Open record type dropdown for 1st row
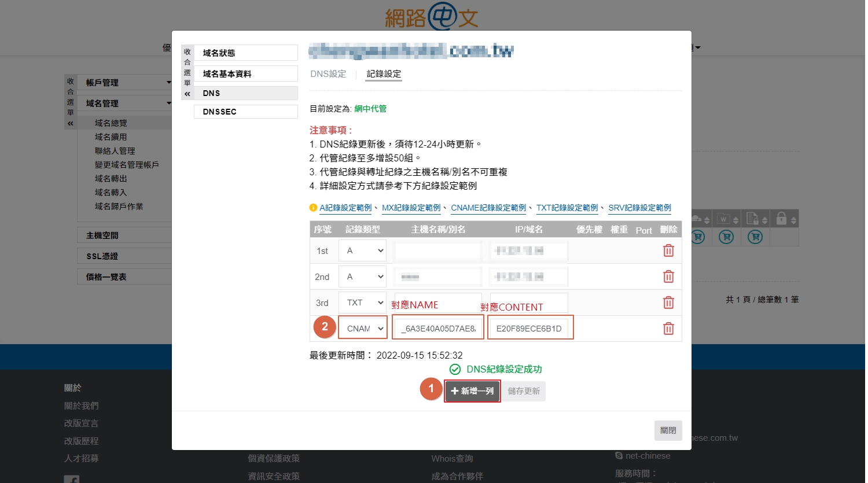 [x=363, y=250]
